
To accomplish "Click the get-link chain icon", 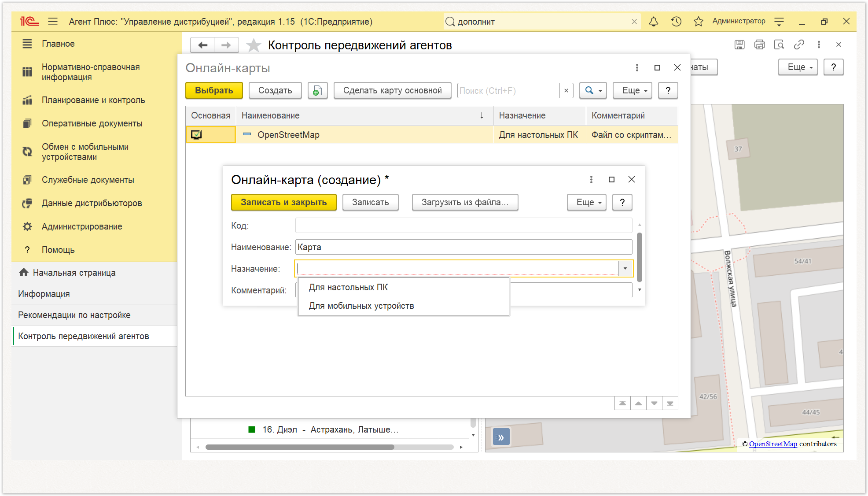I will [x=799, y=45].
